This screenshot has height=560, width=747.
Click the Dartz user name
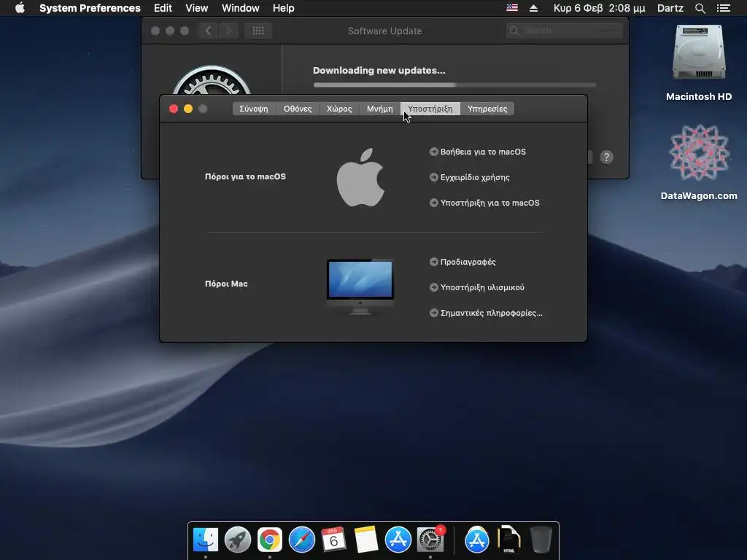(670, 8)
